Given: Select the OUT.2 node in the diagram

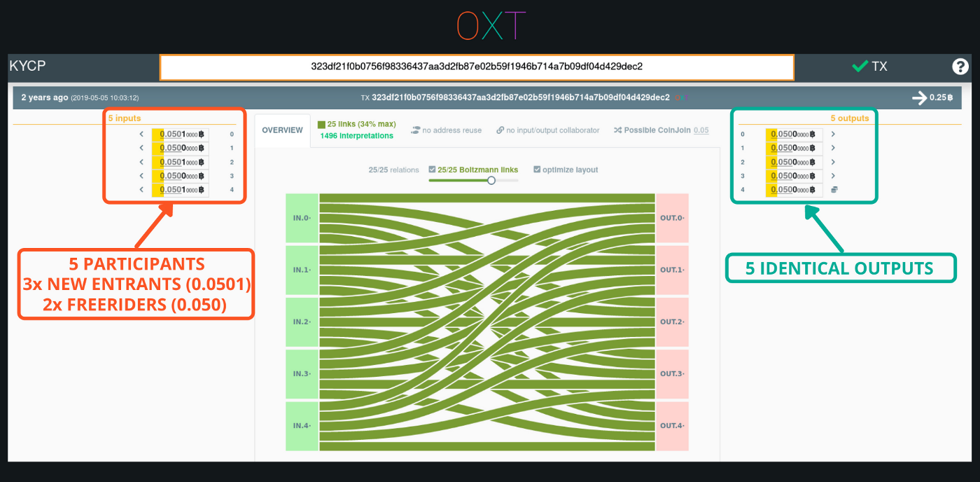Looking at the screenshot, I should [x=672, y=322].
